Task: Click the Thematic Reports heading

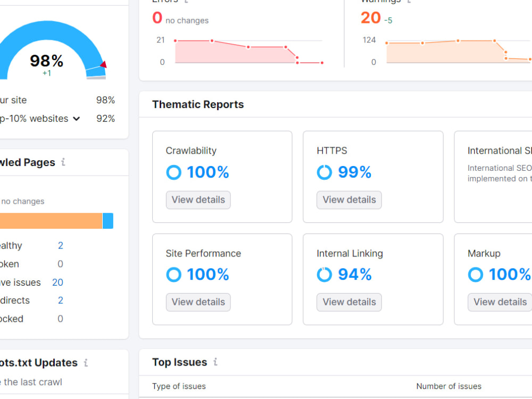Action: [x=198, y=104]
